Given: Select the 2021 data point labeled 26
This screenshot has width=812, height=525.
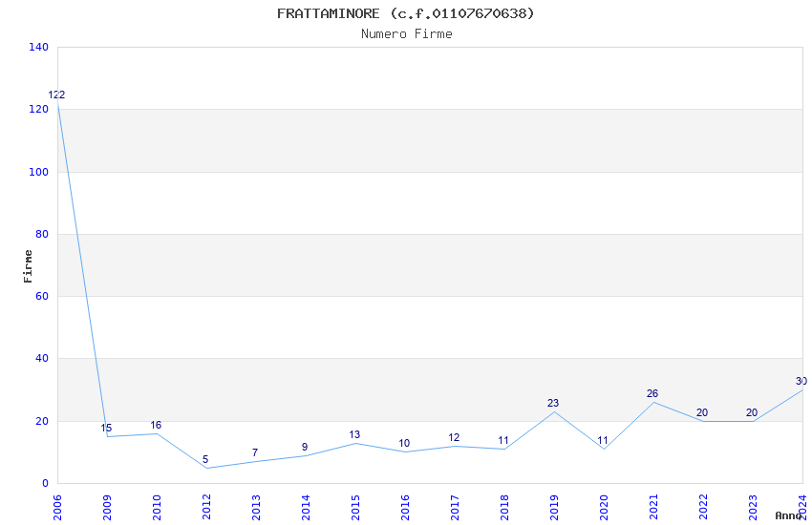Looking at the screenshot, I should pyautogui.click(x=653, y=402).
